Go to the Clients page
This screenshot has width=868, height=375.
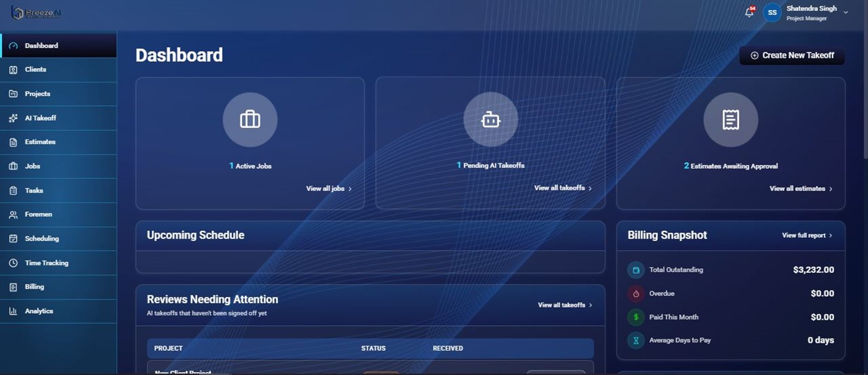point(59,70)
